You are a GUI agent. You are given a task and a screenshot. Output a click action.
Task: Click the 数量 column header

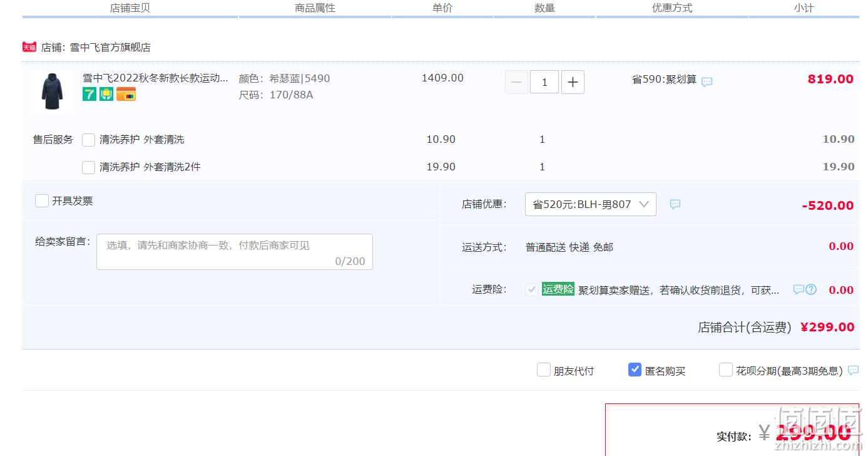click(545, 8)
